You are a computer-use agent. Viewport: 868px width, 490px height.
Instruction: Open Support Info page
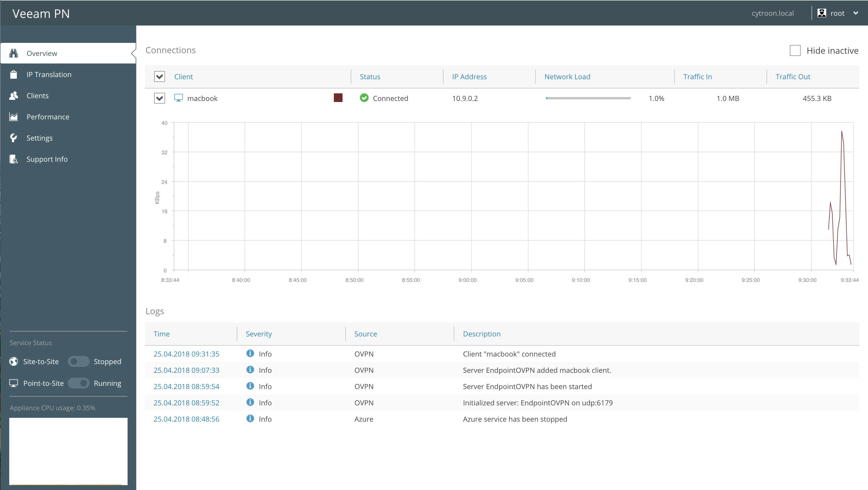click(x=68, y=159)
